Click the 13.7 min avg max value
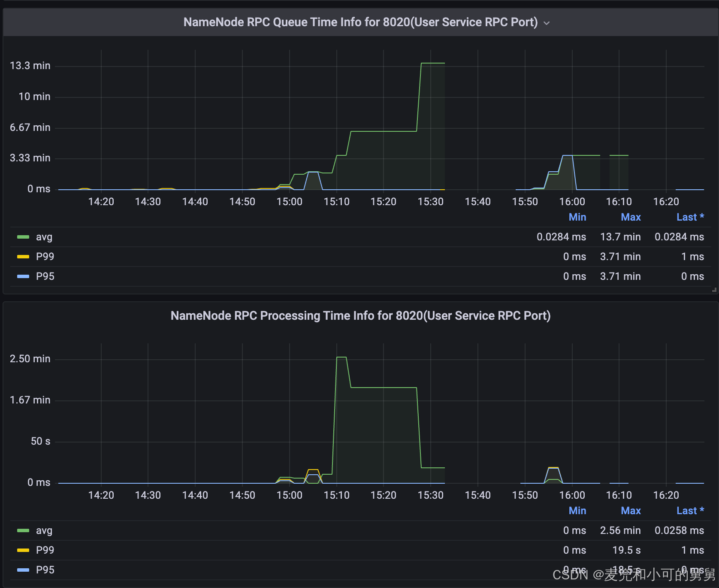The width and height of the screenshot is (719, 588). (x=620, y=237)
